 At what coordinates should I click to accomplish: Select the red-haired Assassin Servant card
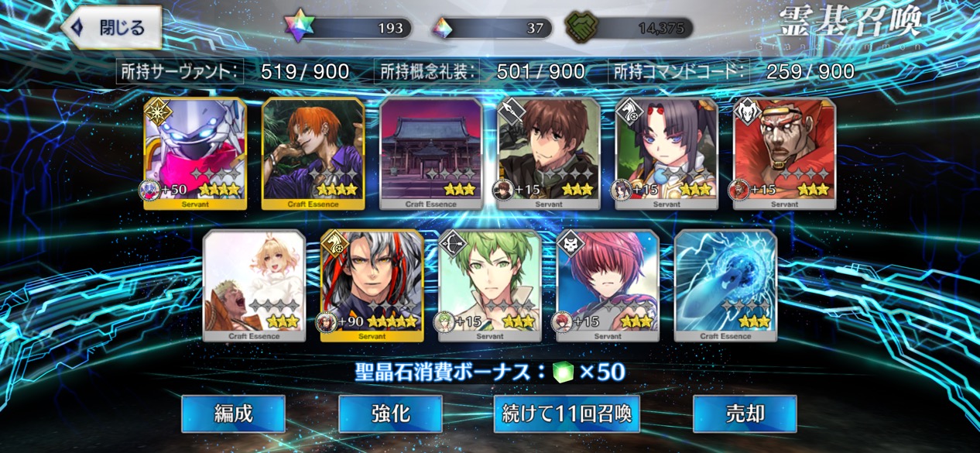(608, 286)
